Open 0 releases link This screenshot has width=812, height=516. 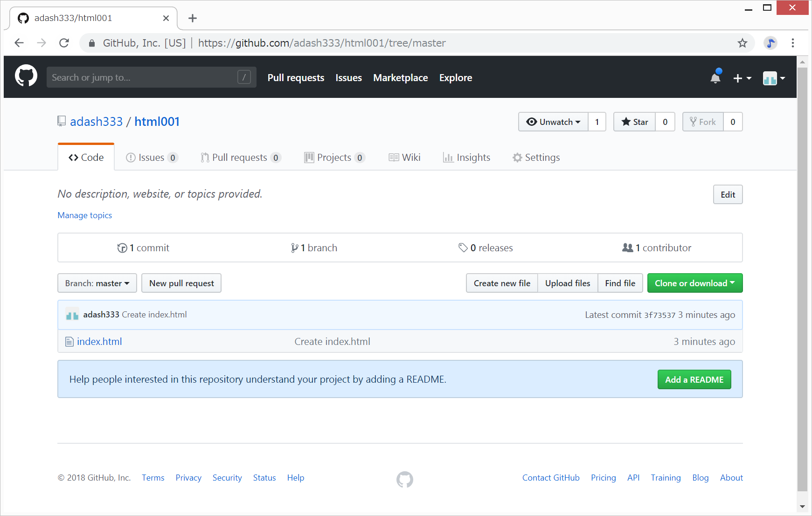[x=486, y=248]
